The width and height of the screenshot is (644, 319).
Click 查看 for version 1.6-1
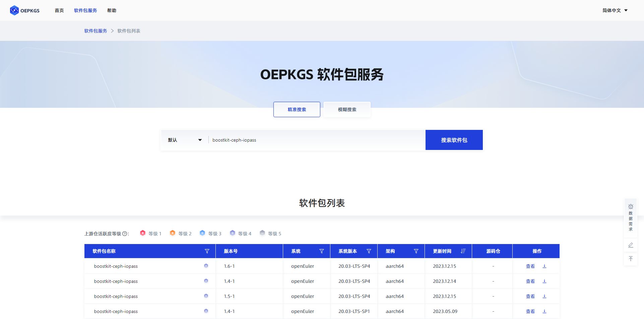(530, 266)
